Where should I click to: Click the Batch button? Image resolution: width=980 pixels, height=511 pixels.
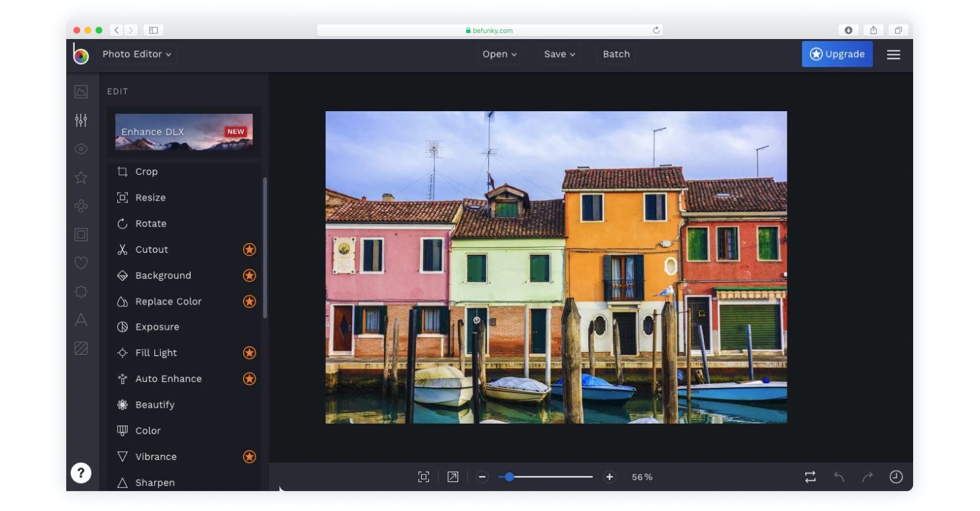pos(616,54)
